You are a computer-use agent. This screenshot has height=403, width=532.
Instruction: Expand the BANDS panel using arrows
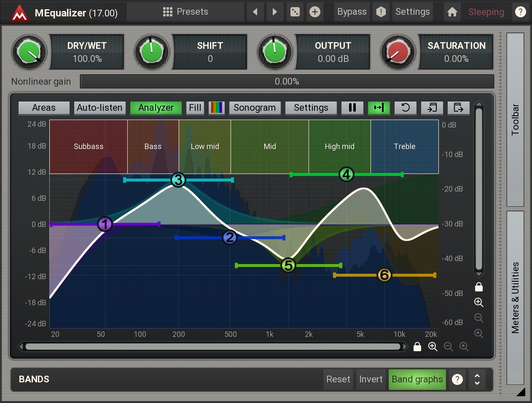(477, 379)
